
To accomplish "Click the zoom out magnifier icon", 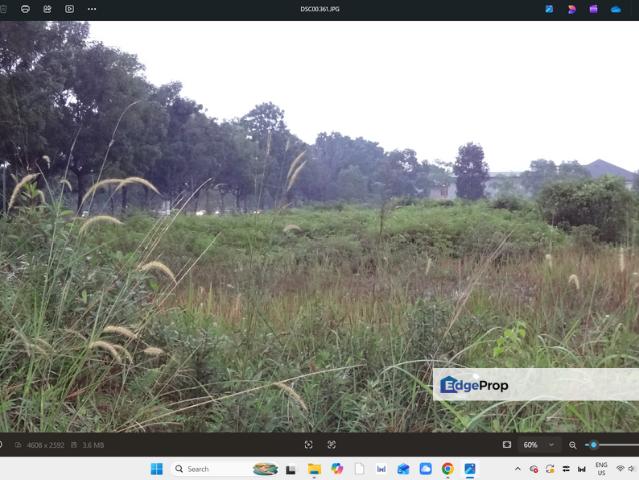I will 573,445.
